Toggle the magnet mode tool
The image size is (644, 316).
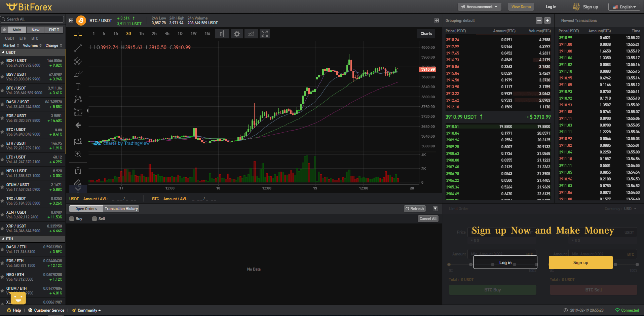point(78,171)
